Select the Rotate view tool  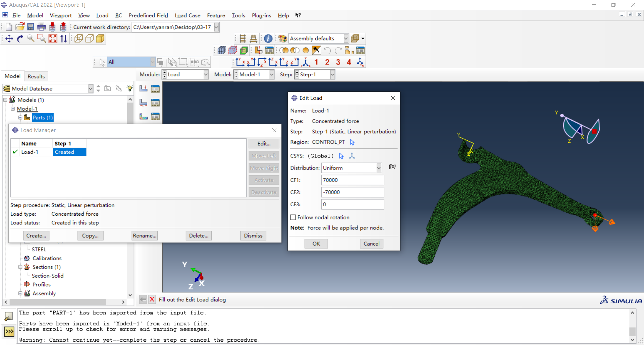20,39
